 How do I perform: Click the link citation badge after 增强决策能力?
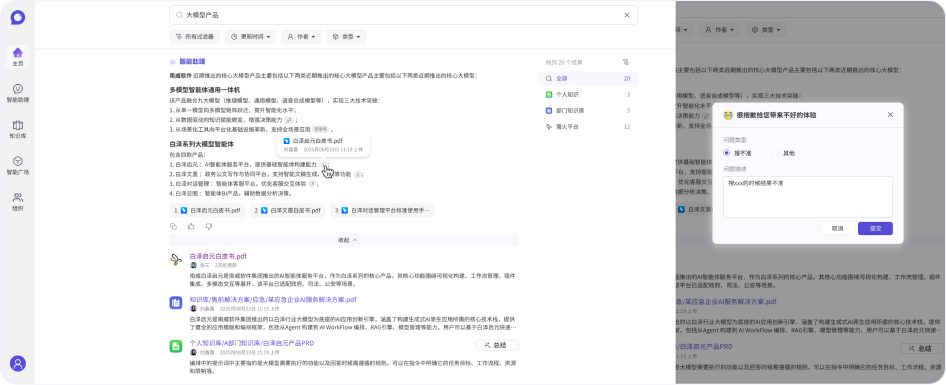coord(288,120)
